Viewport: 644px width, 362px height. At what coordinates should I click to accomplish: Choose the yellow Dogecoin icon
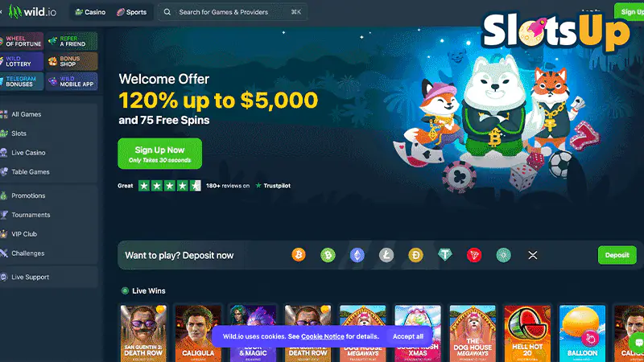[415, 255]
